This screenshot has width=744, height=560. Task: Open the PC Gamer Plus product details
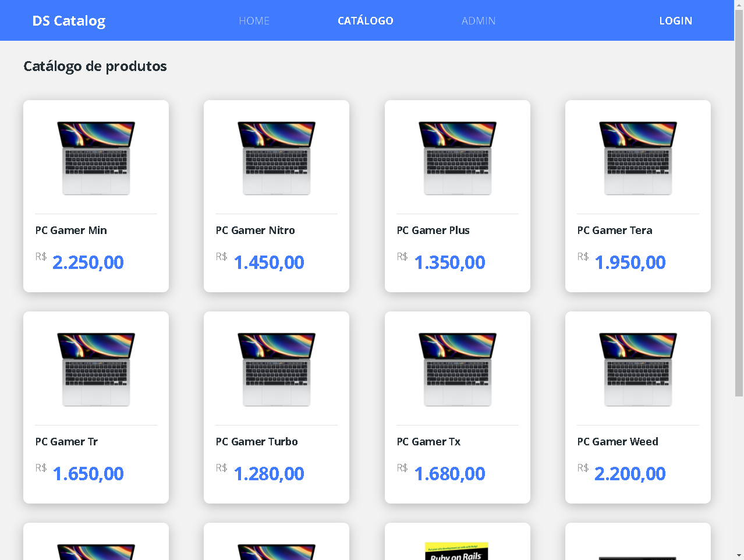433,230
